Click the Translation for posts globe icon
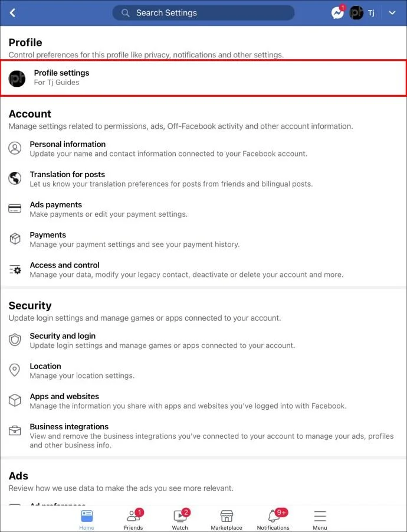The width and height of the screenshot is (407, 532). [15, 178]
